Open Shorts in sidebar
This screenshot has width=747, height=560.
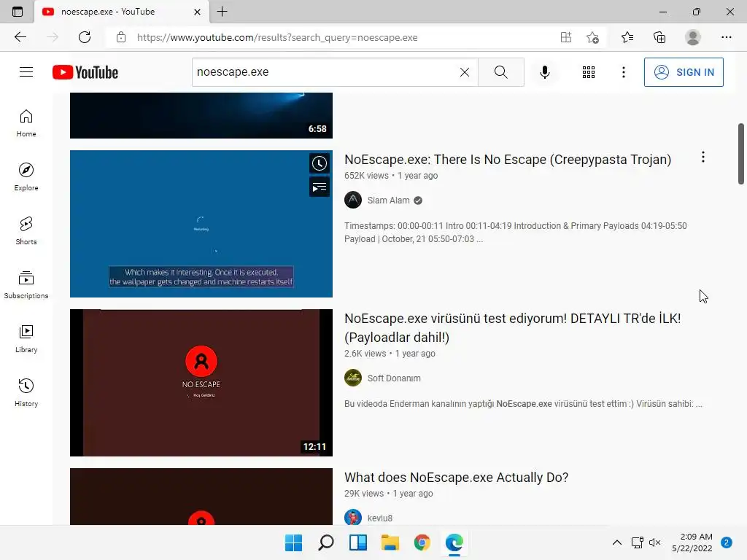[x=26, y=230]
